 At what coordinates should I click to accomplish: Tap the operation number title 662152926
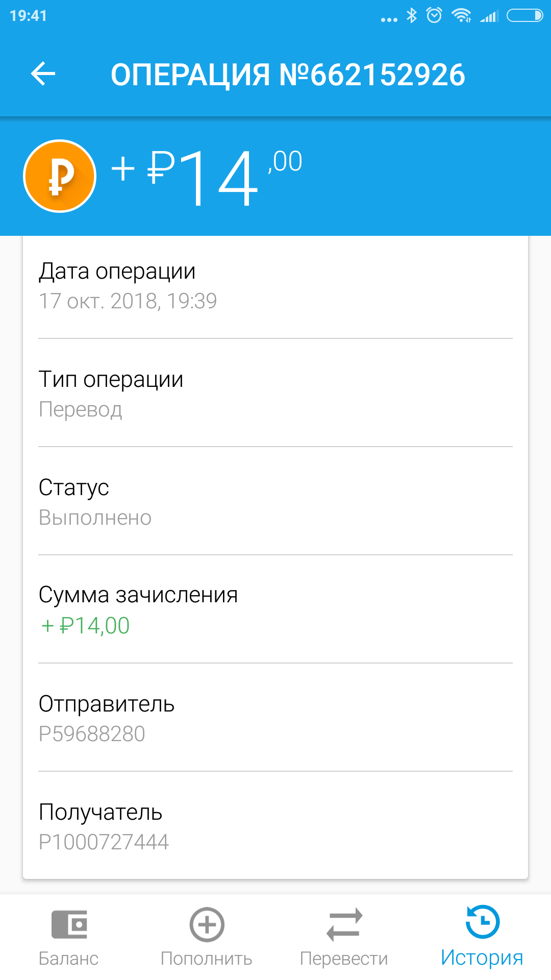[x=288, y=75]
